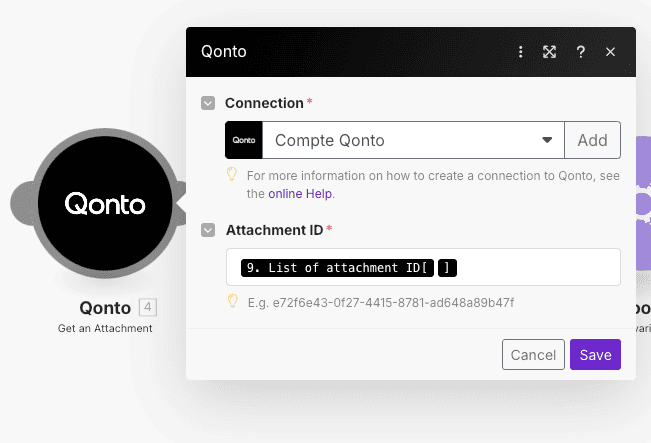
Task: Click the purple module on the right edge
Action: coord(643,203)
